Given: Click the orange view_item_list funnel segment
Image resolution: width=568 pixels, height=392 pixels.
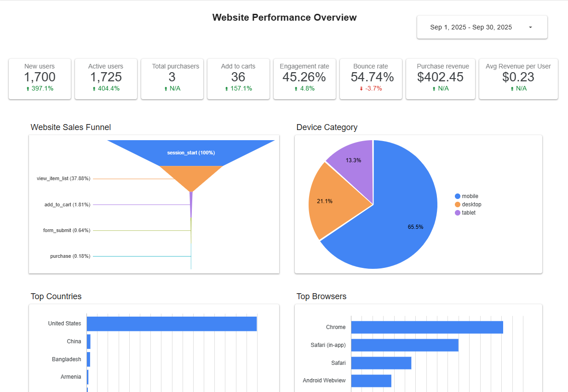Looking at the screenshot, I should tap(191, 176).
